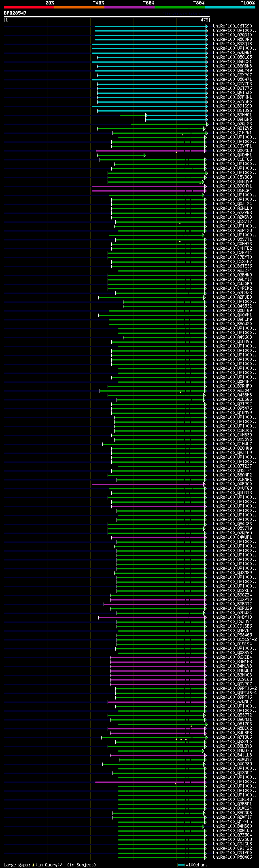Select hit label UniRef100_Q9PTJ6-4
The image size is (259, 868).
pos(235,693)
